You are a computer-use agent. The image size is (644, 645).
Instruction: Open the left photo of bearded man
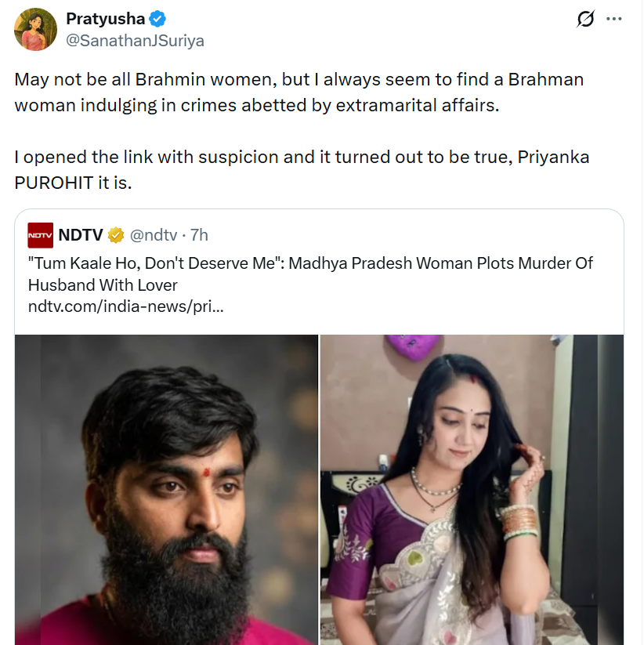tap(166, 490)
